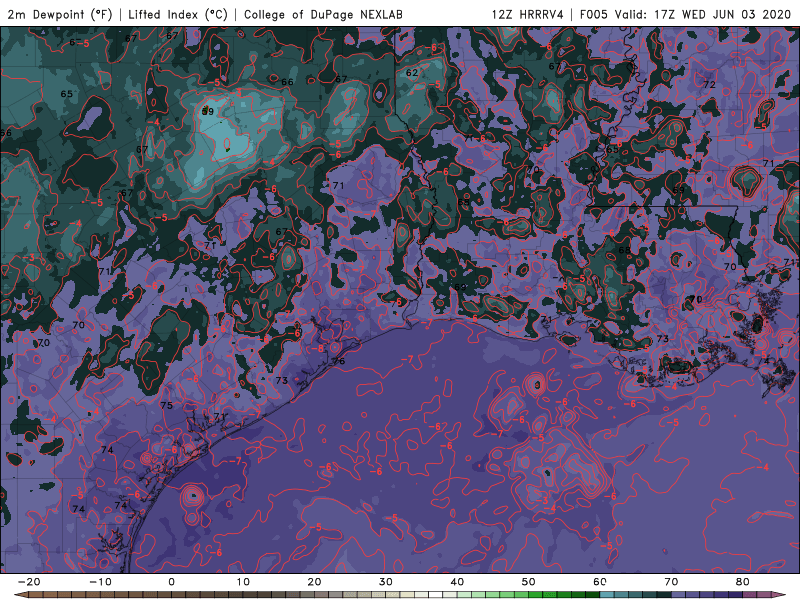The height and width of the screenshot is (600, 800).
Task: Click the 10 label on the color scale
Action: pyautogui.click(x=243, y=582)
